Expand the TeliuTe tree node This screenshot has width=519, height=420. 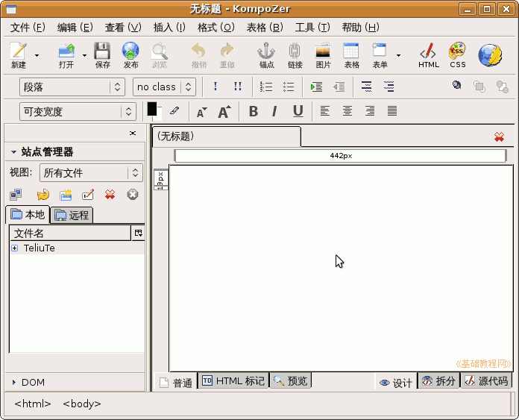(15, 248)
